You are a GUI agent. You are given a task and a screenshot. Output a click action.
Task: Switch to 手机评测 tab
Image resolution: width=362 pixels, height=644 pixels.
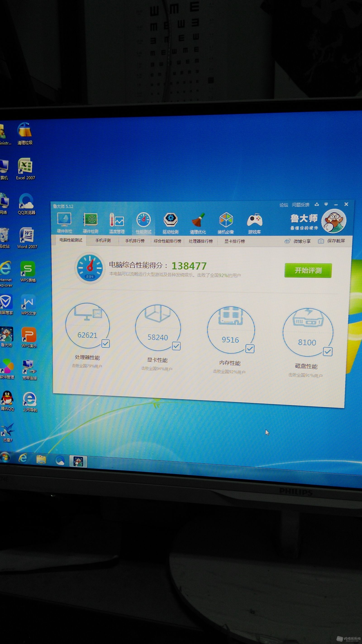tap(103, 241)
